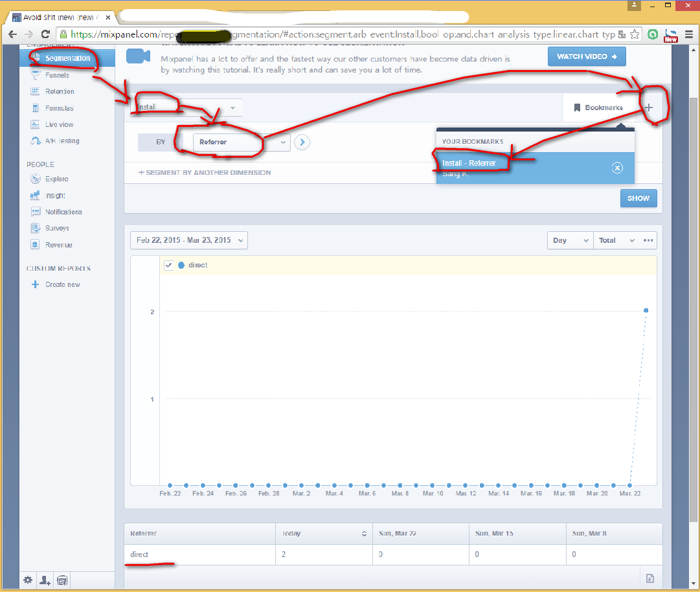Viewport: 700px width, 592px height.
Task: Open Live view in sidebar
Action: pos(60,124)
